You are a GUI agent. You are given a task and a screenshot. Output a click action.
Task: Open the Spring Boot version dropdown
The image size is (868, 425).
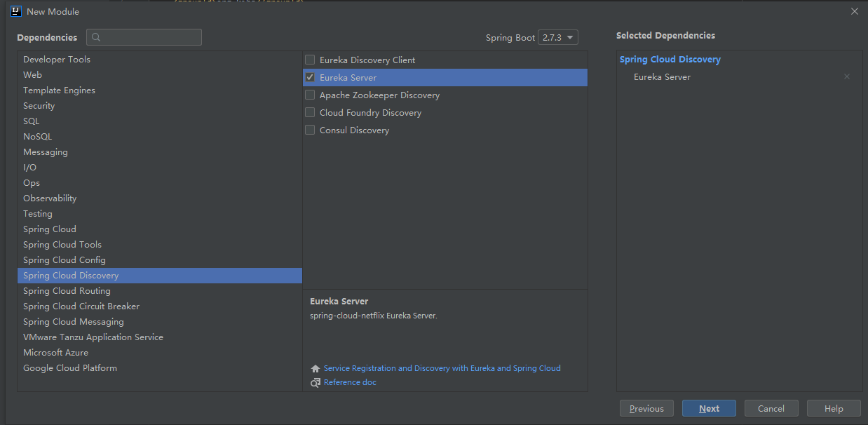click(x=558, y=37)
